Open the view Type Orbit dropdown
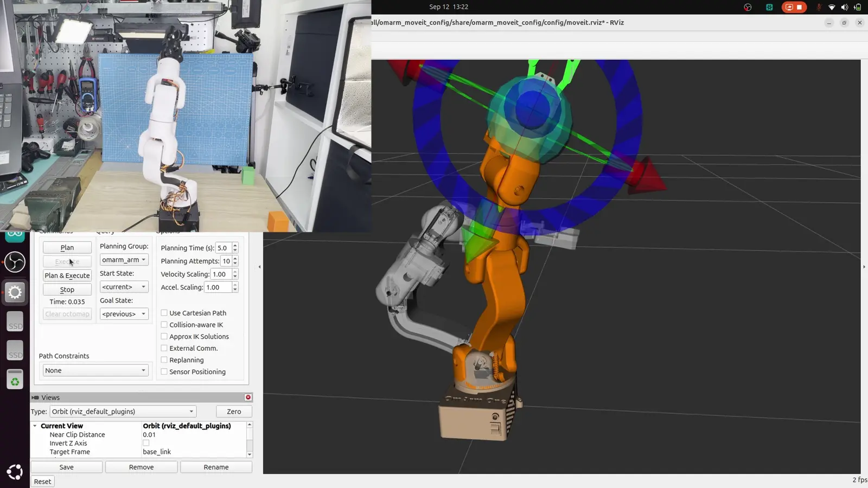The height and width of the screenshot is (488, 868). click(x=123, y=412)
